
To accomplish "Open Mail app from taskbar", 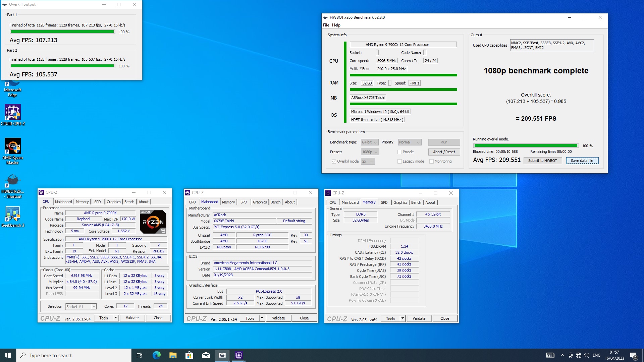I will (x=206, y=355).
